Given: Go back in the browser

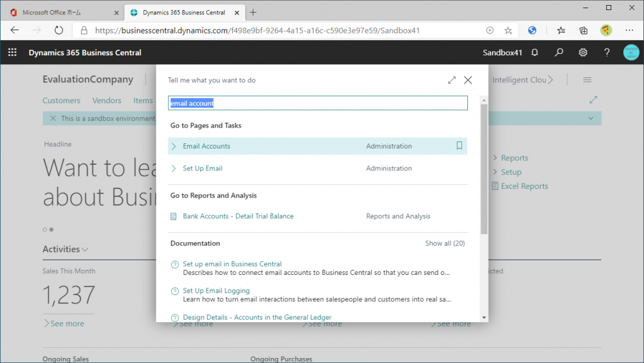Looking at the screenshot, I should click(15, 30).
